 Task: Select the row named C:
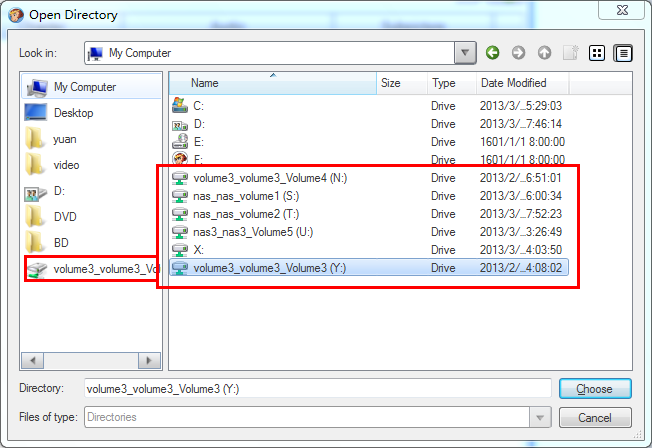[369, 106]
